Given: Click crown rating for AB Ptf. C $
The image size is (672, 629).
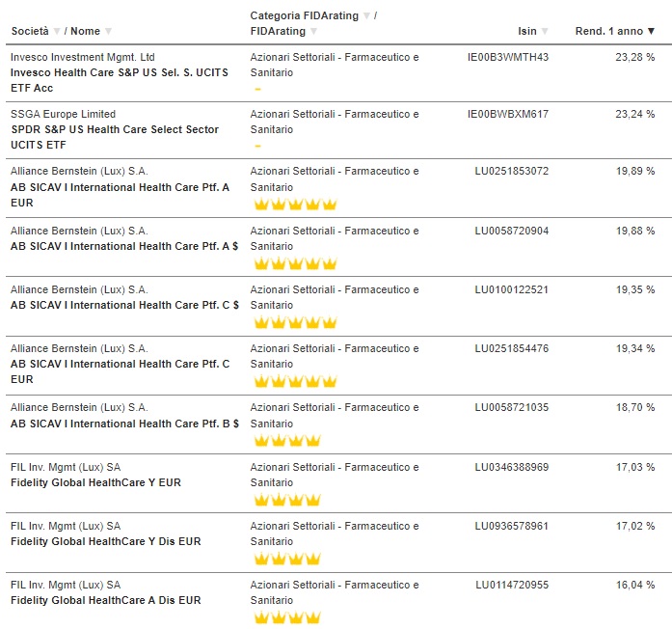Looking at the screenshot, I should point(295,321).
